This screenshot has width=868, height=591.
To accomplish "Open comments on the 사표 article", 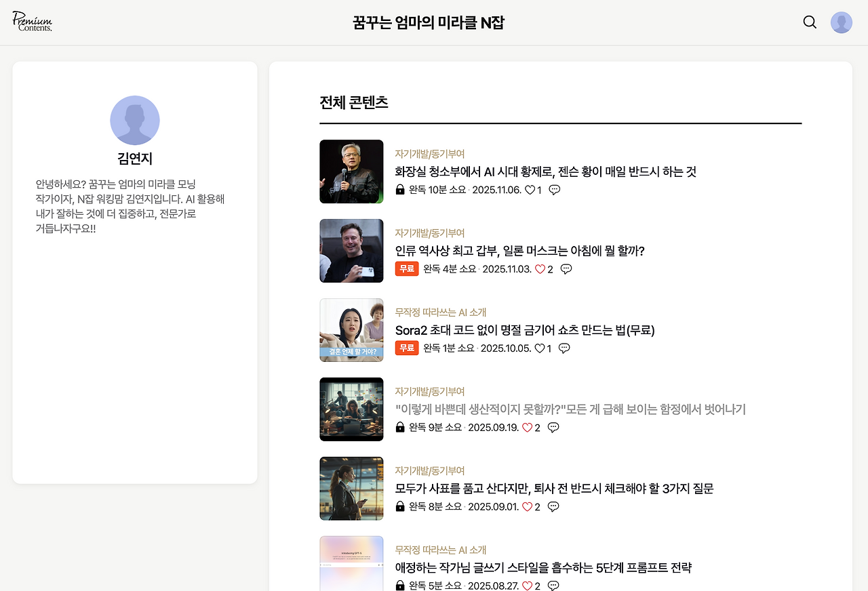I will [x=553, y=507].
